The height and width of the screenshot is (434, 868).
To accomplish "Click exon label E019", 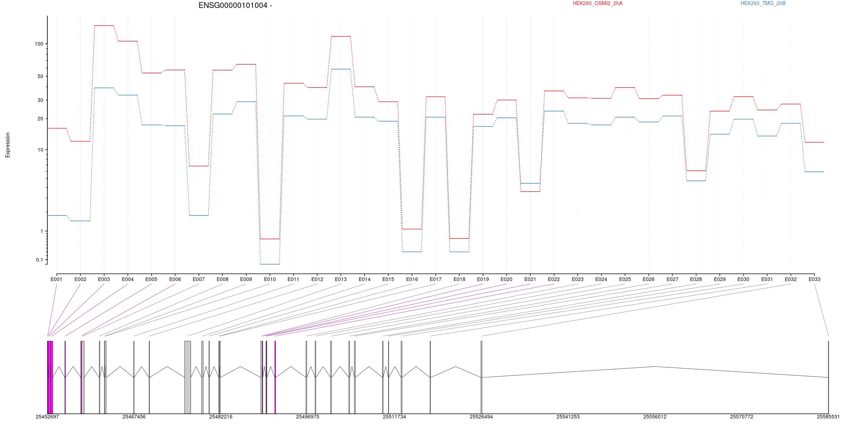I will coord(483,279).
